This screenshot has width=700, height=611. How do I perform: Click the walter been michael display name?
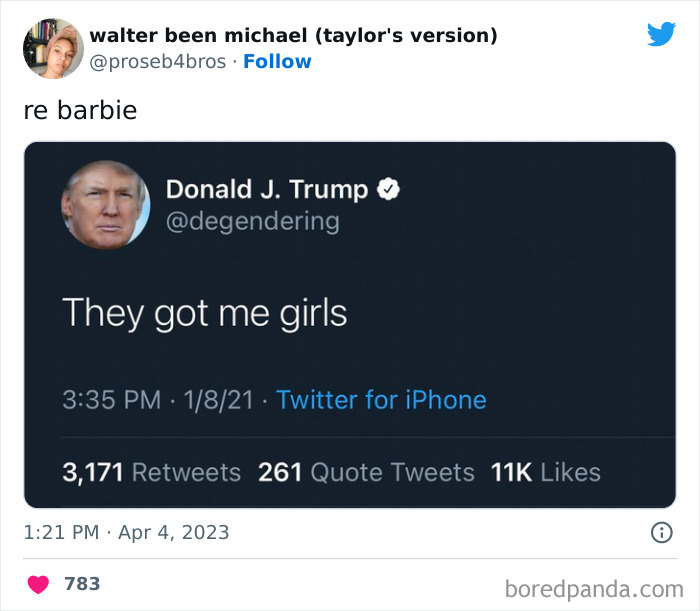pyautogui.click(x=293, y=35)
